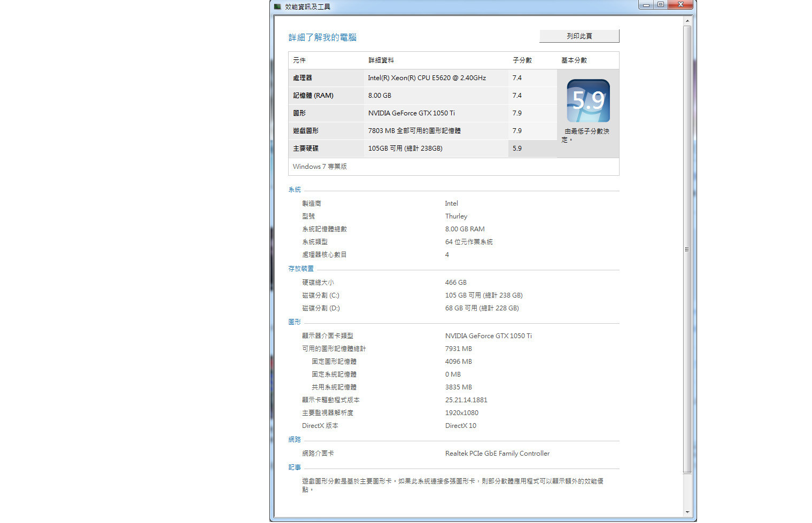812x523 pixels.
Task: Click the 網路 section heading
Action: pos(295,440)
